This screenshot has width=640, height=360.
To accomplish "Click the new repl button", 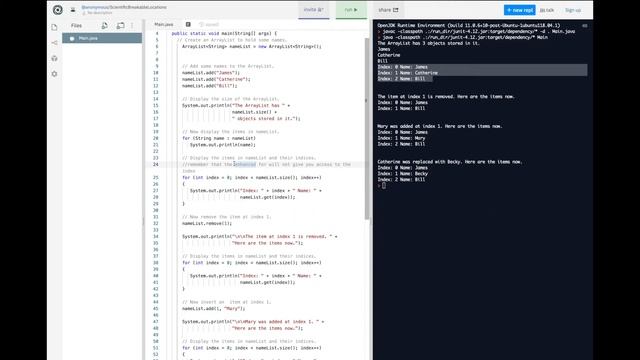I will coord(519,10).
